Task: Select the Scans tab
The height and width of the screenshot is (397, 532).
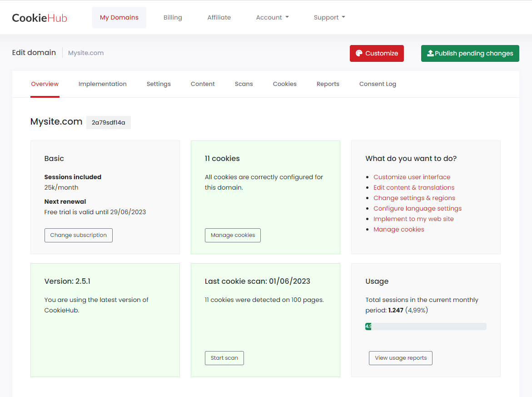Action: point(244,84)
